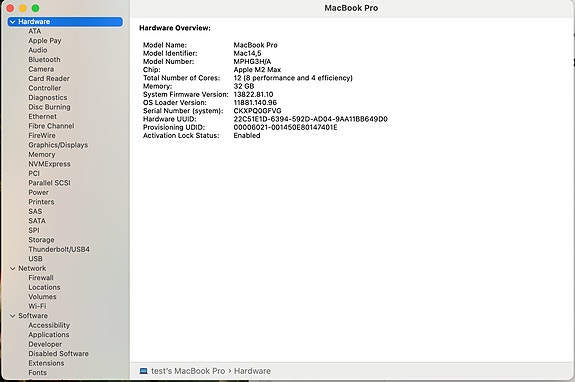
Task: Select the SATA entry
Action: (37, 221)
